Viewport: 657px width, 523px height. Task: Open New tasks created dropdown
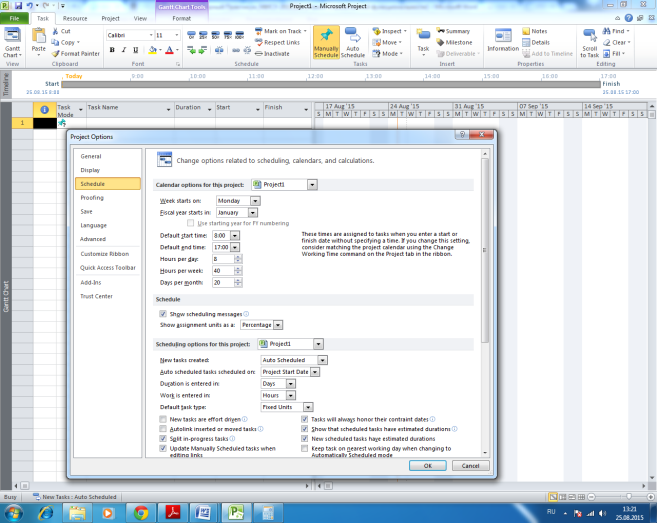pyautogui.click(x=322, y=360)
